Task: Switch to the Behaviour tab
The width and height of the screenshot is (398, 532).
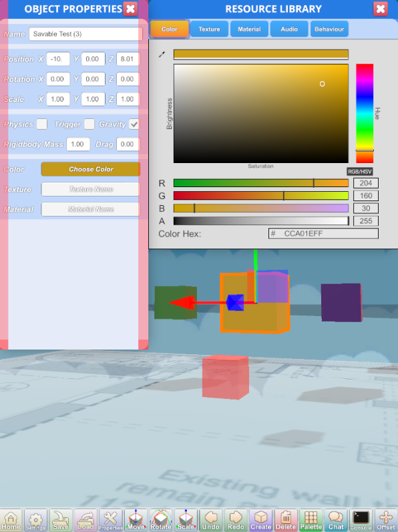Action: 329,29
